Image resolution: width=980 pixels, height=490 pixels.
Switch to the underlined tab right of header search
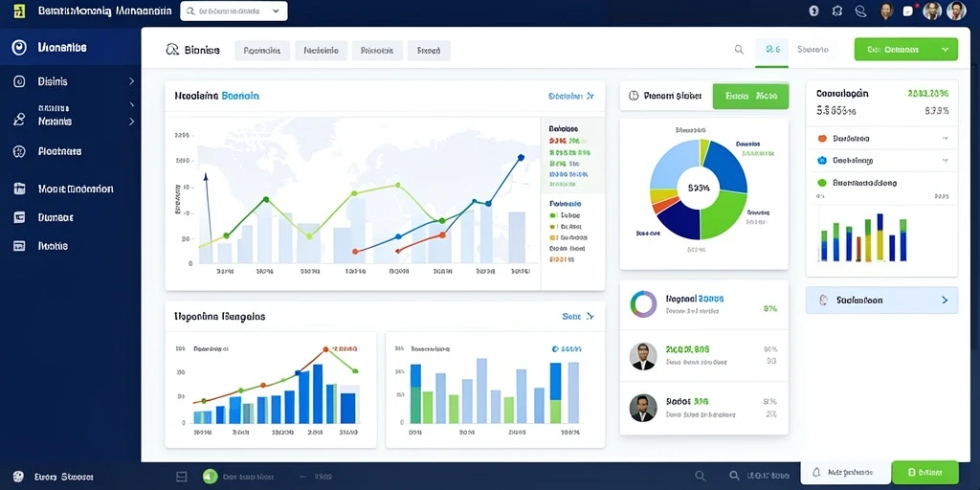click(x=772, y=50)
